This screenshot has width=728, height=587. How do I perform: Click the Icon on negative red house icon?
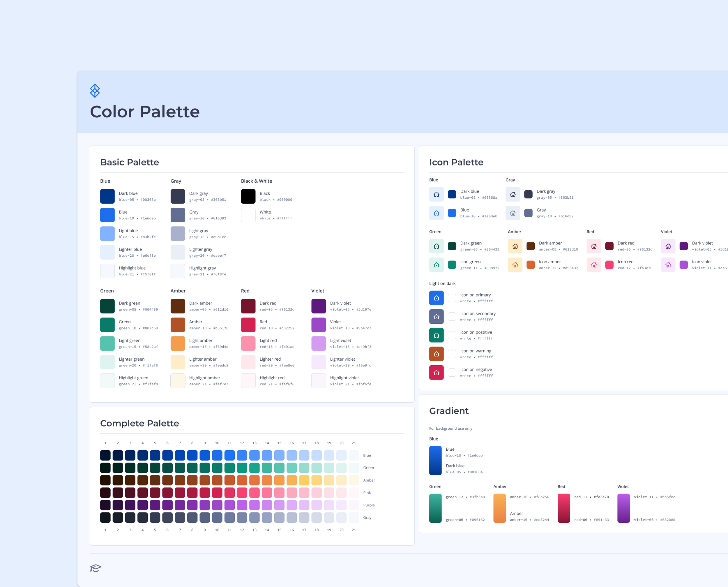tap(436, 372)
